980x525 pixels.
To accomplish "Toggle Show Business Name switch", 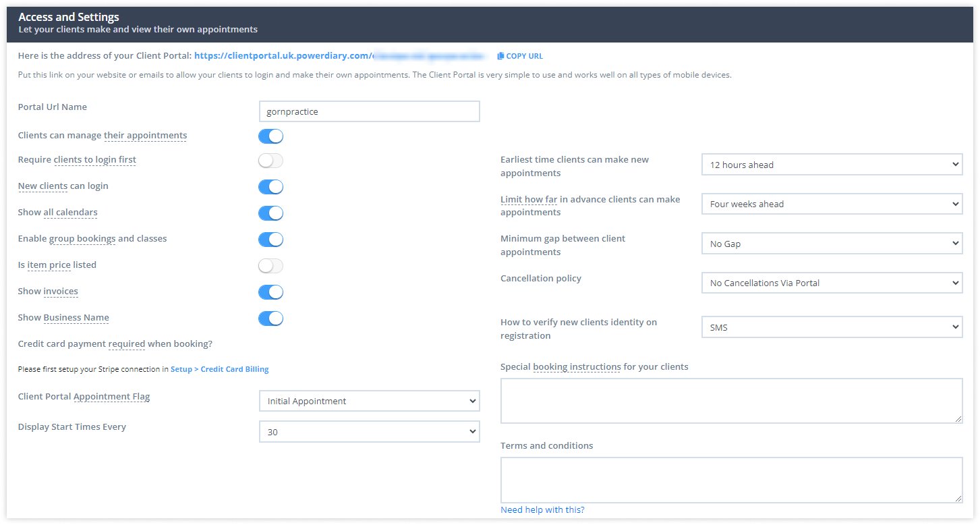I will coord(270,319).
